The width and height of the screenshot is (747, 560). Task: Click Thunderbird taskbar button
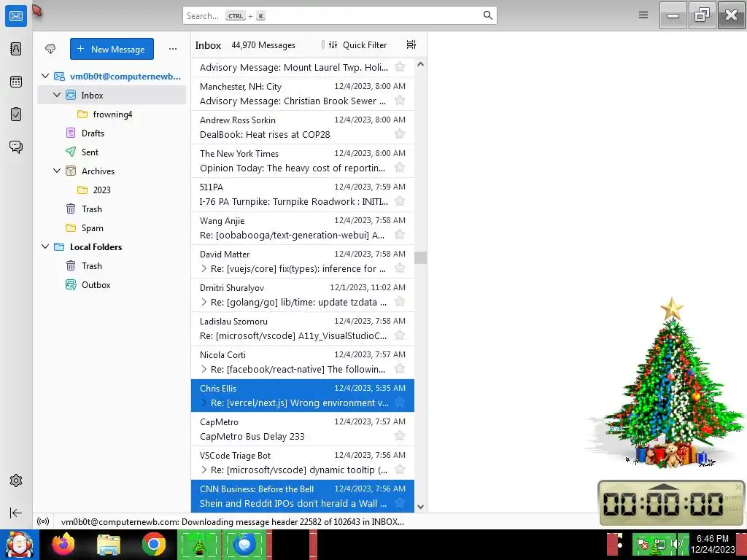pos(244,544)
